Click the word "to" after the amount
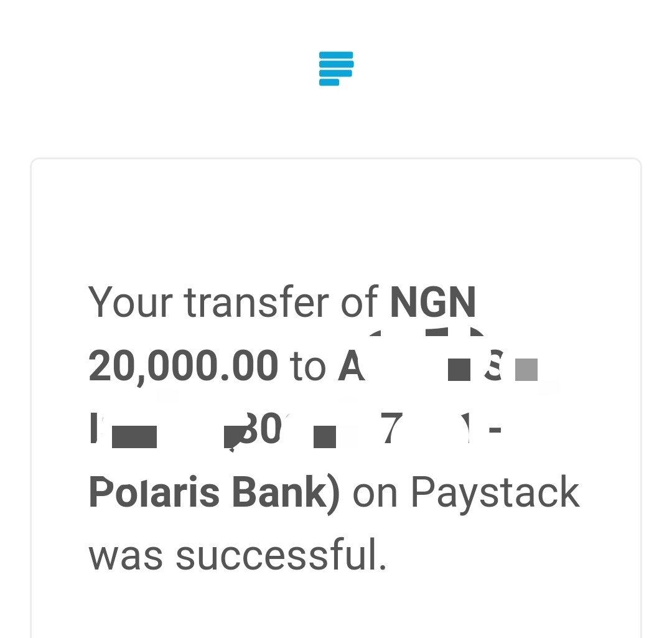The width and height of the screenshot is (672, 638). (308, 367)
